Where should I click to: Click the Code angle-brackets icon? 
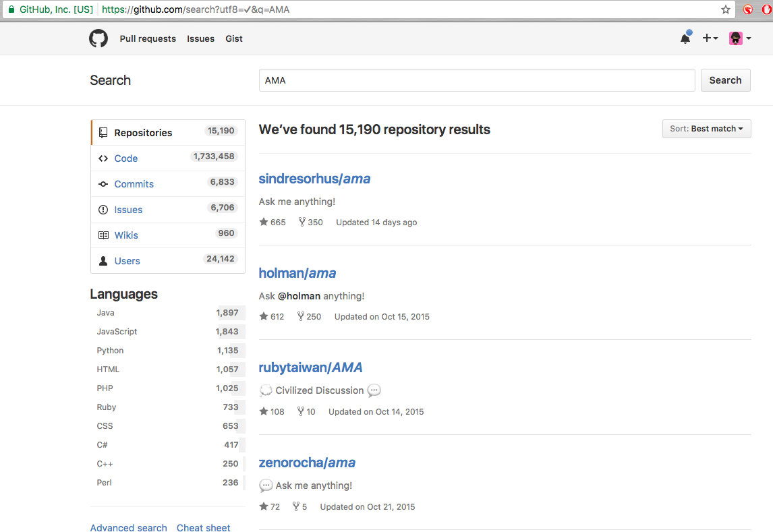(x=103, y=158)
